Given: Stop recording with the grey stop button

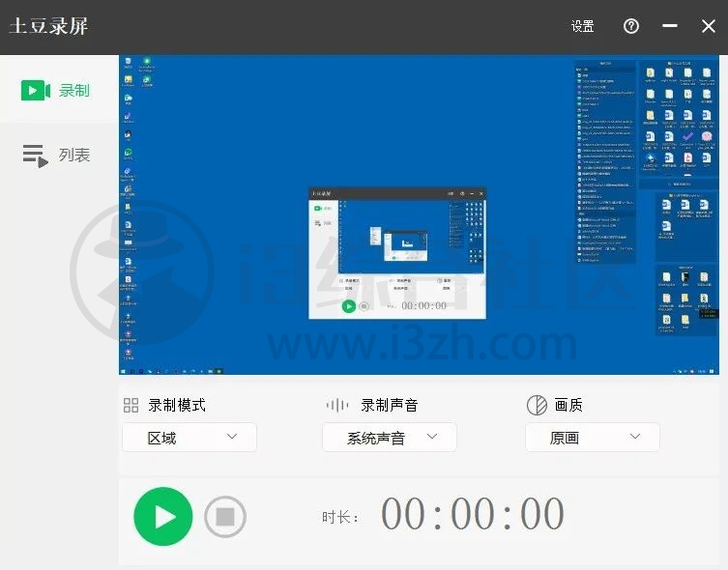Looking at the screenshot, I should pyautogui.click(x=225, y=517).
